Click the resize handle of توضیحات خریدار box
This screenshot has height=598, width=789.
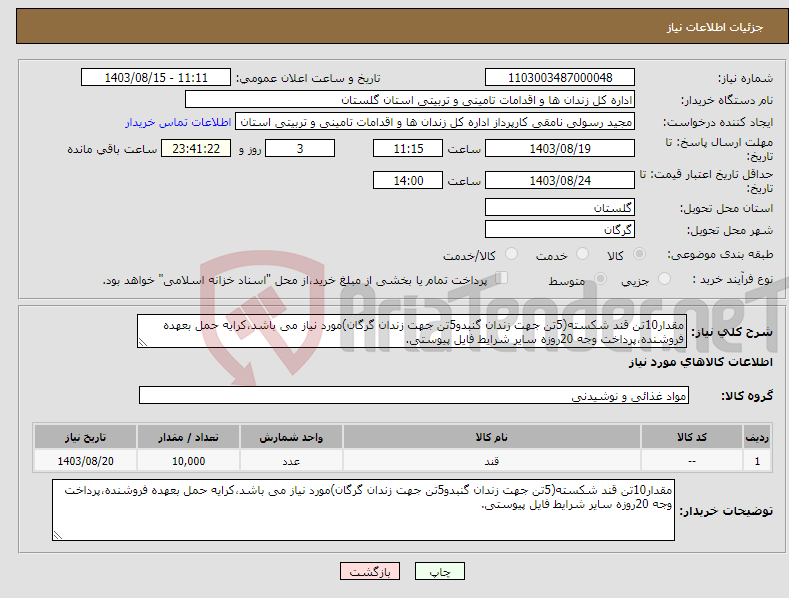point(58,535)
